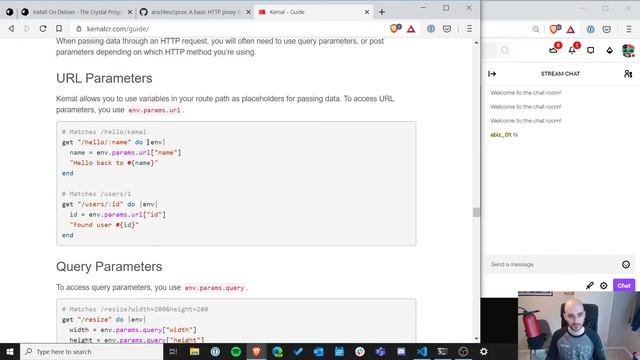The image size is (640, 360).
Task: Click the Hello back to #{name} code line
Action: 113,163
